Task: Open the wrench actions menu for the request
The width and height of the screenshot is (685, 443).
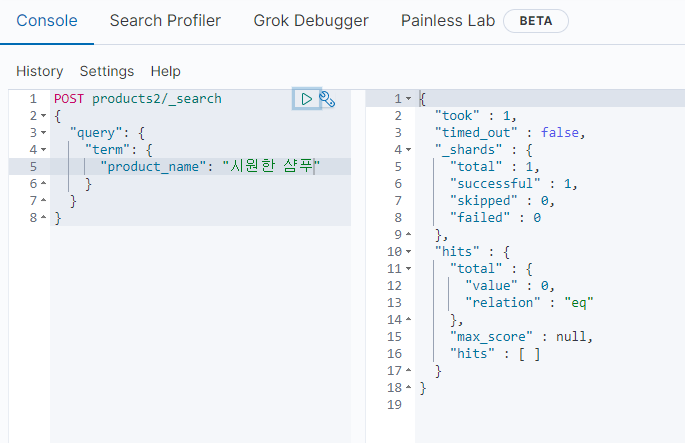Action: [327, 99]
